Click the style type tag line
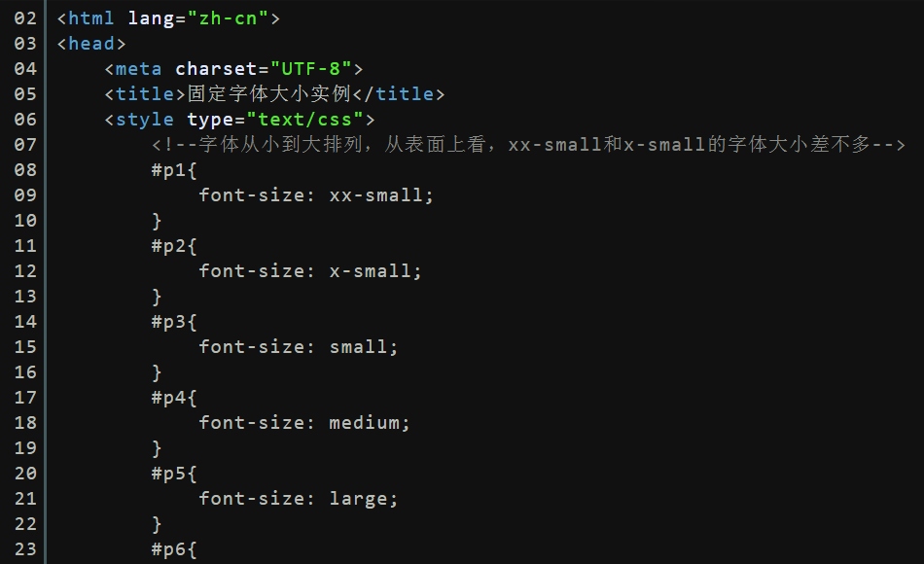The width and height of the screenshot is (924, 564). tap(240, 120)
